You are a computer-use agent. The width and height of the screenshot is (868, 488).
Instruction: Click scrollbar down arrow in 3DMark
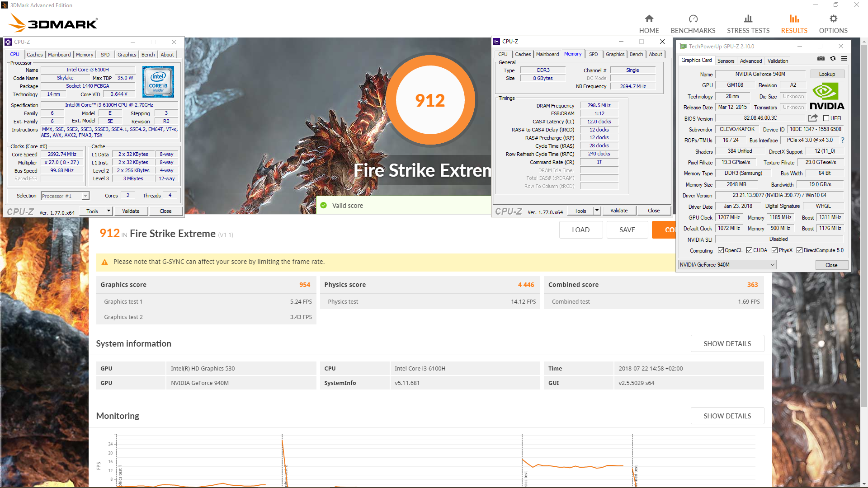pos(864,484)
